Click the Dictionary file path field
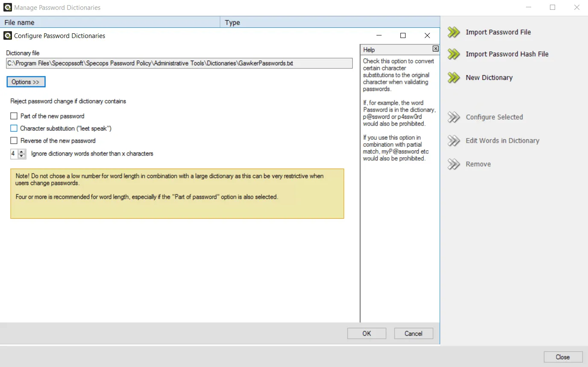 179,63
